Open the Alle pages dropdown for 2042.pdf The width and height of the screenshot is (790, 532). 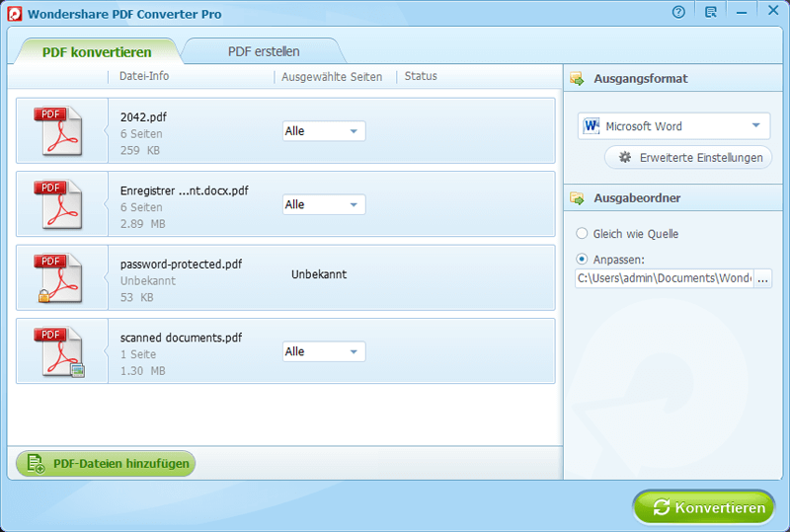(324, 131)
